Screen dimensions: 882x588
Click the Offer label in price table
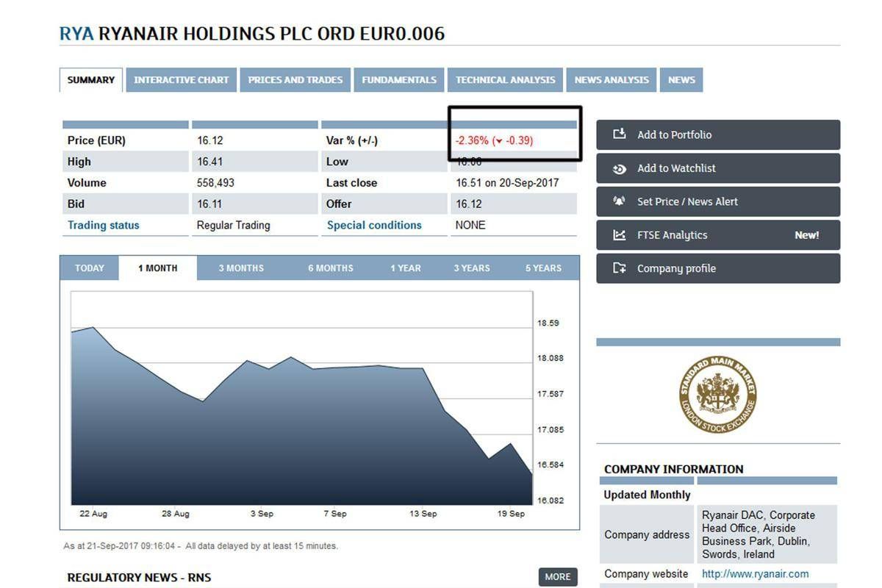[x=339, y=204]
